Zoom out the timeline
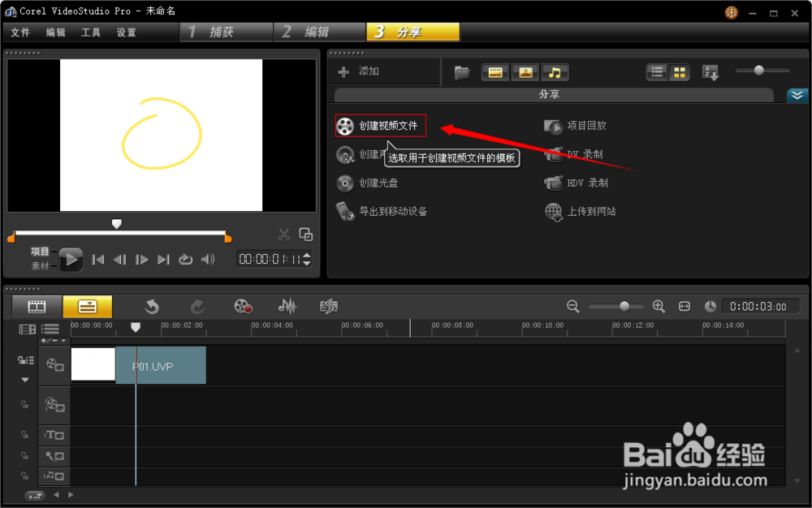Viewport: 812px width, 508px height. [x=572, y=306]
